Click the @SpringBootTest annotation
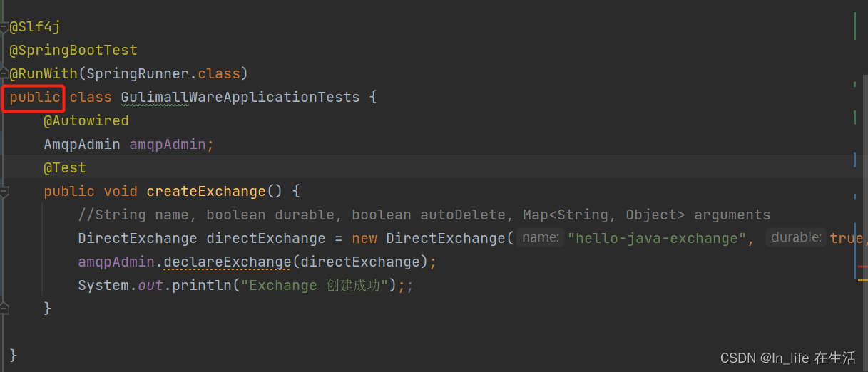Screen dimensions: 868x372 (x=73, y=51)
